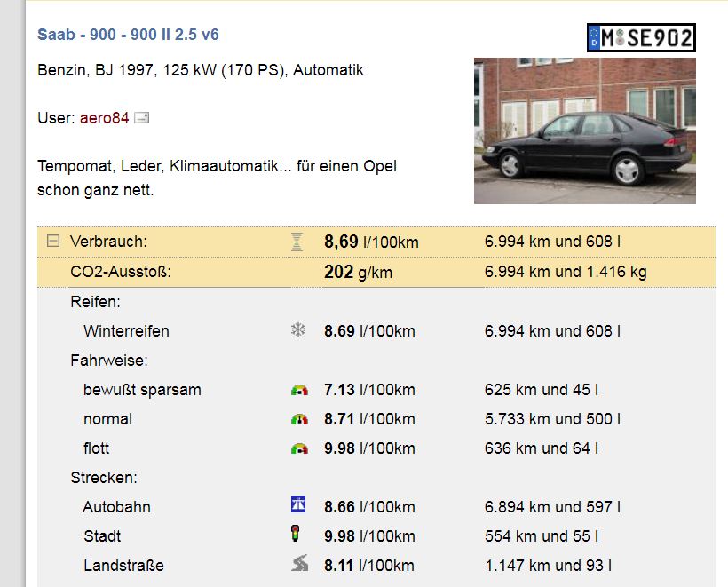Click the 'Benzin, BJ 1997' specification line
This screenshot has width=728, height=587.
[x=201, y=70]
